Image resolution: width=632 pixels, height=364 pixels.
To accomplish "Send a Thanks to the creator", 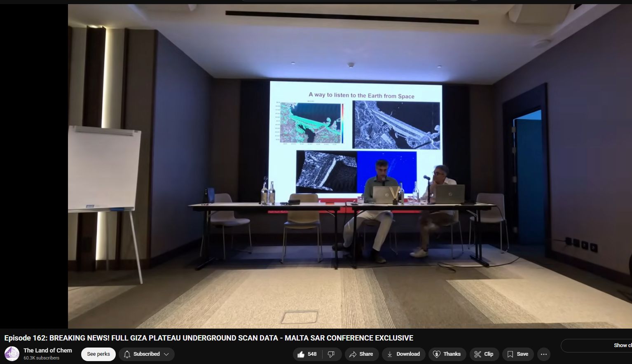I will pyautogui.click(x=447, y=354).
